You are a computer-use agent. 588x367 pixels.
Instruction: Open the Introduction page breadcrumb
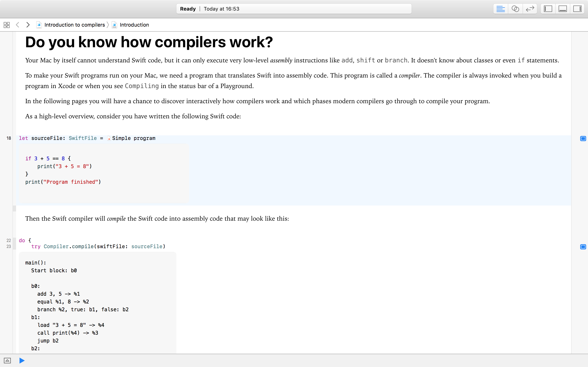tap(134, 25)
